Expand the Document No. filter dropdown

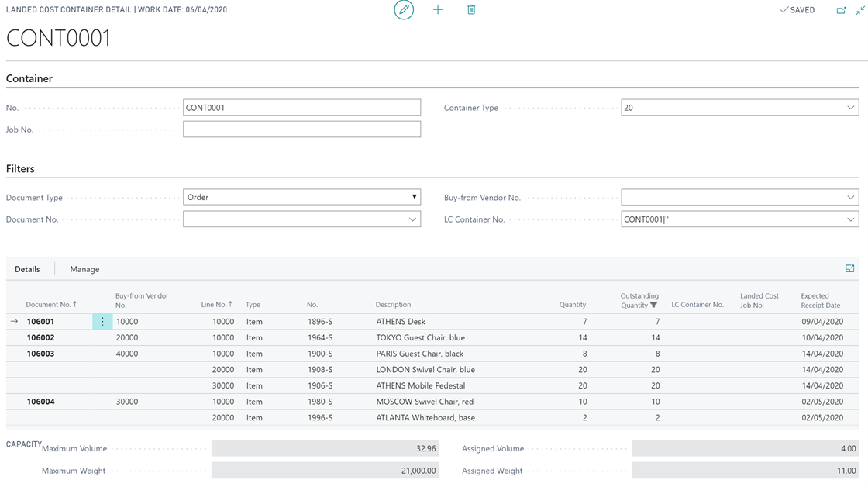click(x=412, y=219)
